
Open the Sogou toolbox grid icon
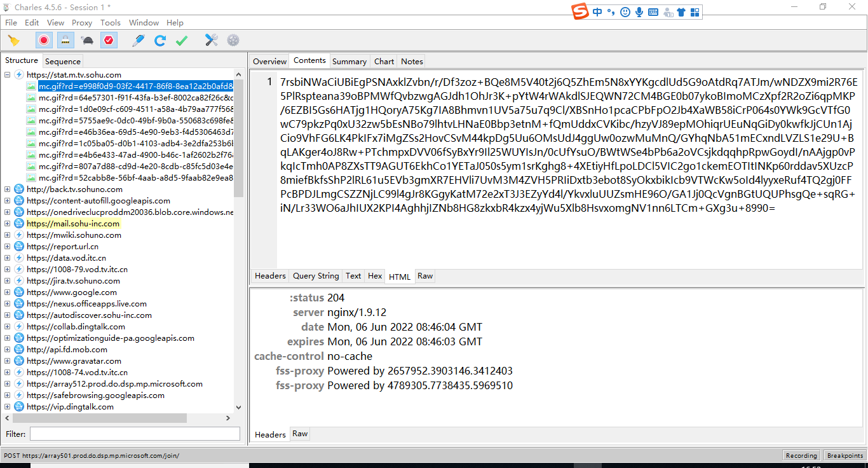[695, 12]
